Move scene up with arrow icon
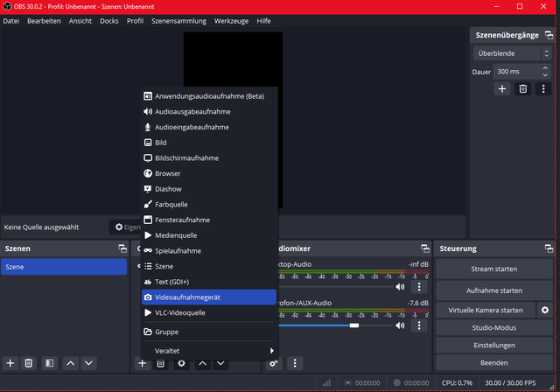 pos(71,363)
